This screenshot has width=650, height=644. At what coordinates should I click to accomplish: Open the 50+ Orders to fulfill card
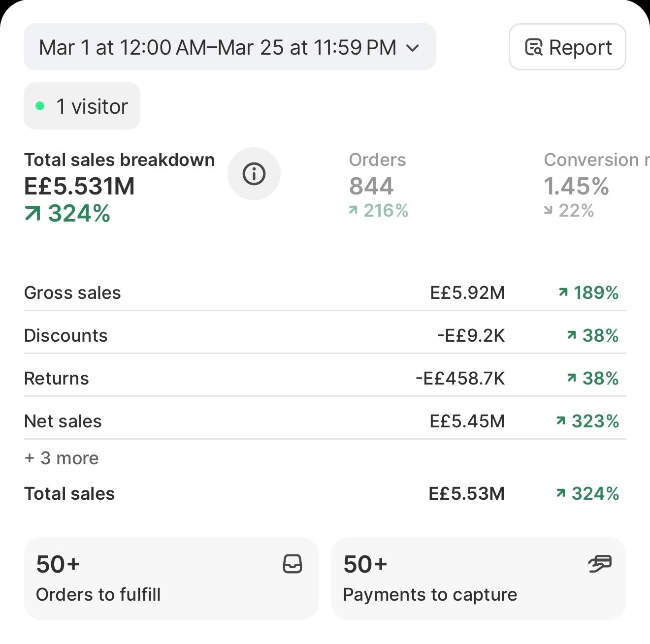coord(171,579)
